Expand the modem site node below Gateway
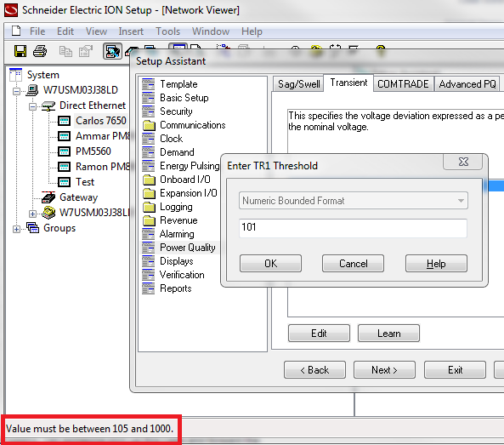504x445 pixels. (x=32, y=214)
